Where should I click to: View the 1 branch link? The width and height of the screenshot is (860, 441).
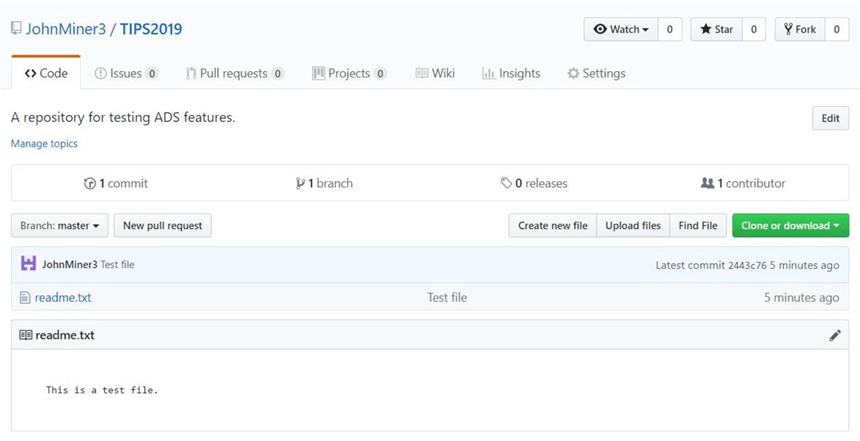click(x=324, y=183)
